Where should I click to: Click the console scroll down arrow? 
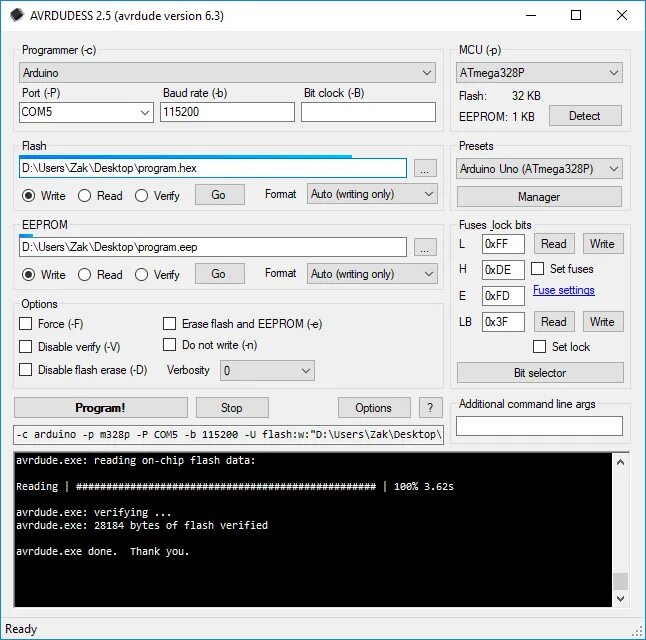click(x=620, y=598)
